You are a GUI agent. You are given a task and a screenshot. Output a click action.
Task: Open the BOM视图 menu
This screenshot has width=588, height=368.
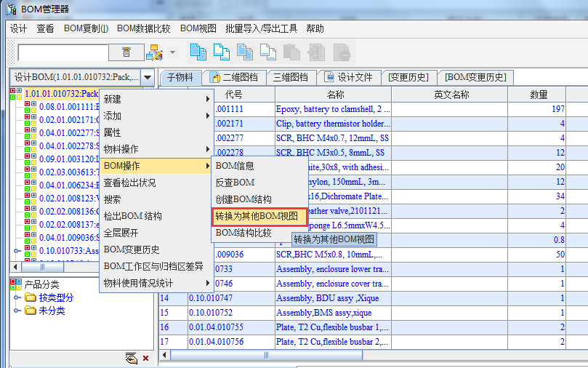tap(198, 28)
